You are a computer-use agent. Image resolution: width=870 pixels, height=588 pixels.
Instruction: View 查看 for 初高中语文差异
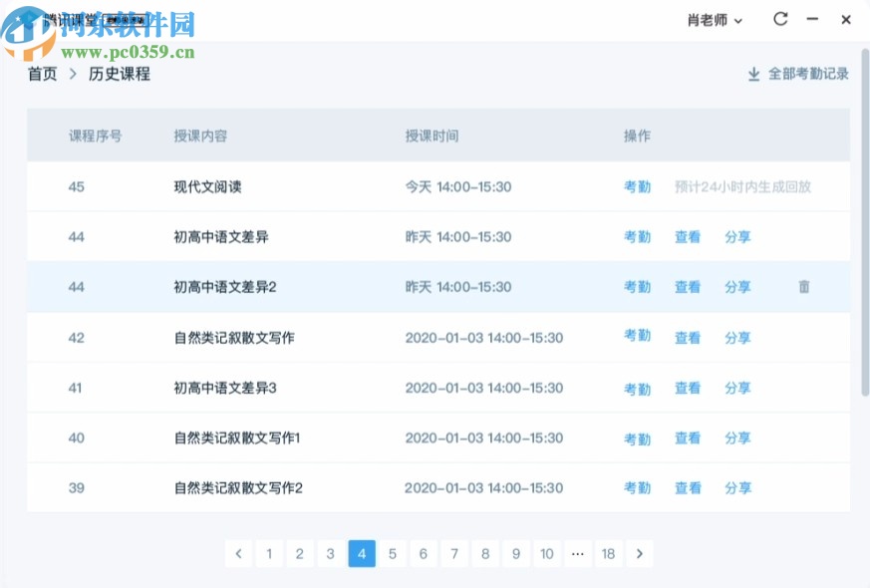(x=688, y=237)
